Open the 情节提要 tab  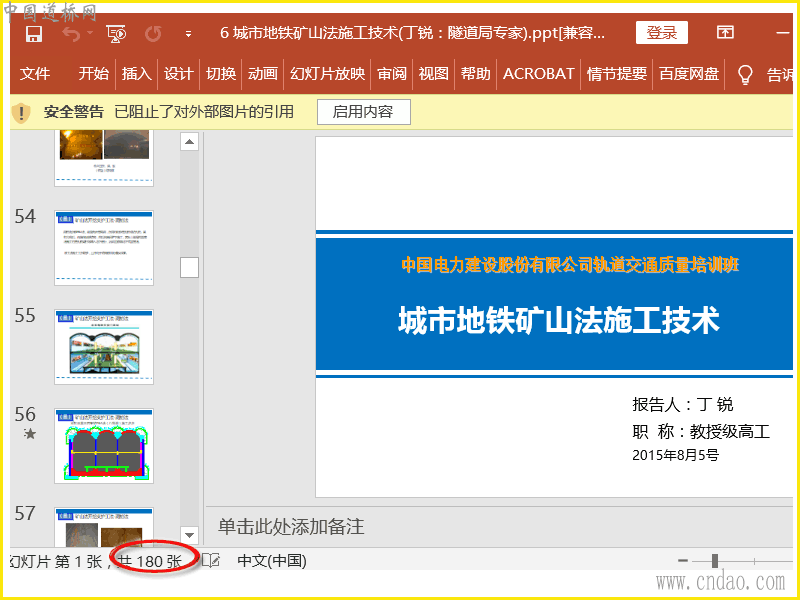[617, 74]
